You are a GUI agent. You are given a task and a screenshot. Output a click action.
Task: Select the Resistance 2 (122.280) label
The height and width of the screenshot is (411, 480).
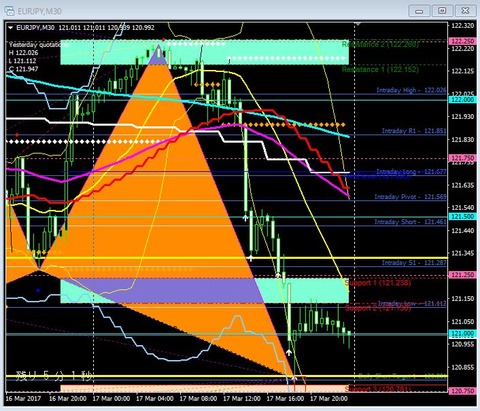380,44
